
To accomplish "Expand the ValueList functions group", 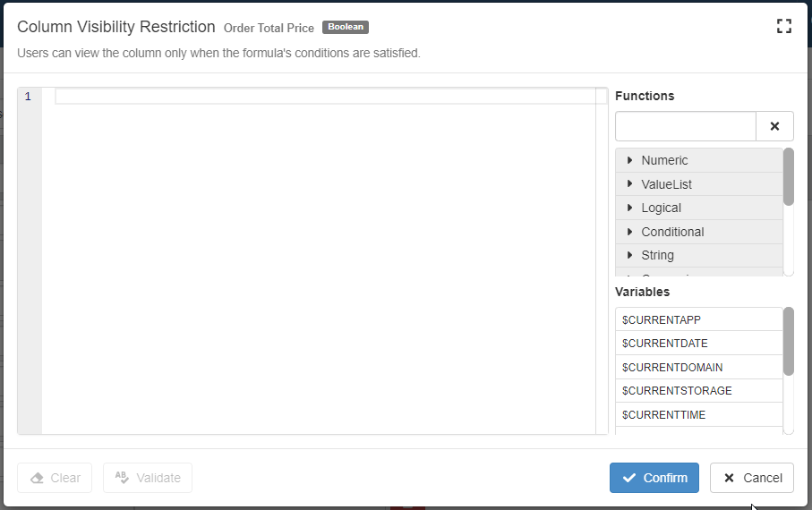I will click(x=666, y=184).
